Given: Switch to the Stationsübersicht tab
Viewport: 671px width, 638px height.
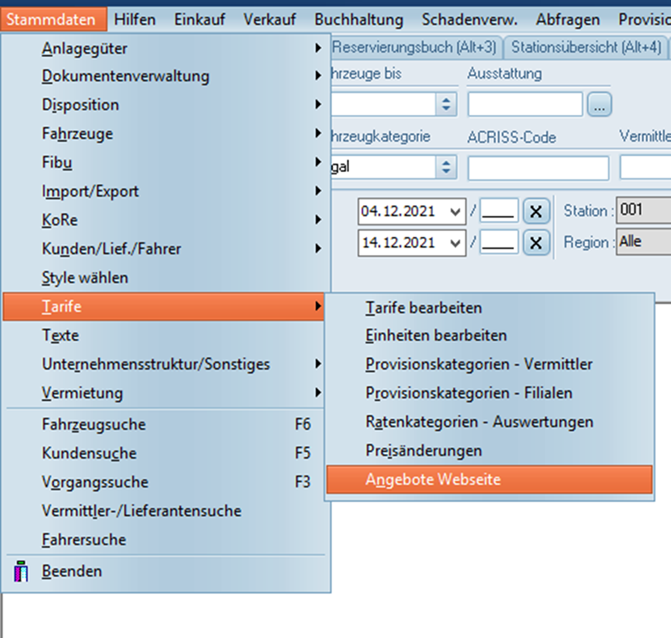Looking at the screenshot, I should coord(586,47).
